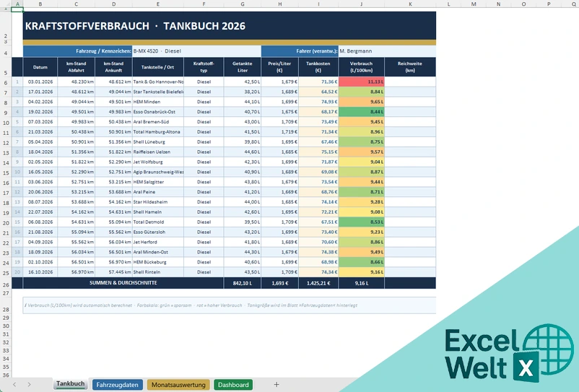579x392 pixels.
Task: Select the station cell 'Esso Osnabrück-Ost'
Action: click(157, 111)
